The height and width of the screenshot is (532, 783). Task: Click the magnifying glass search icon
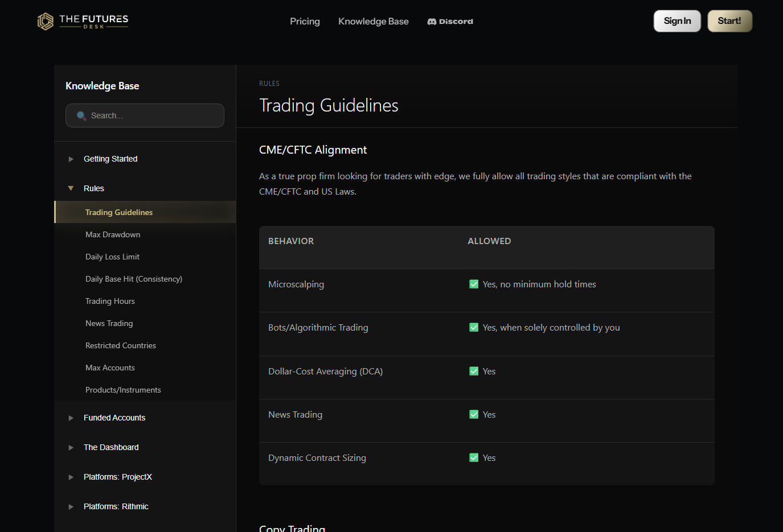point(80,115)
